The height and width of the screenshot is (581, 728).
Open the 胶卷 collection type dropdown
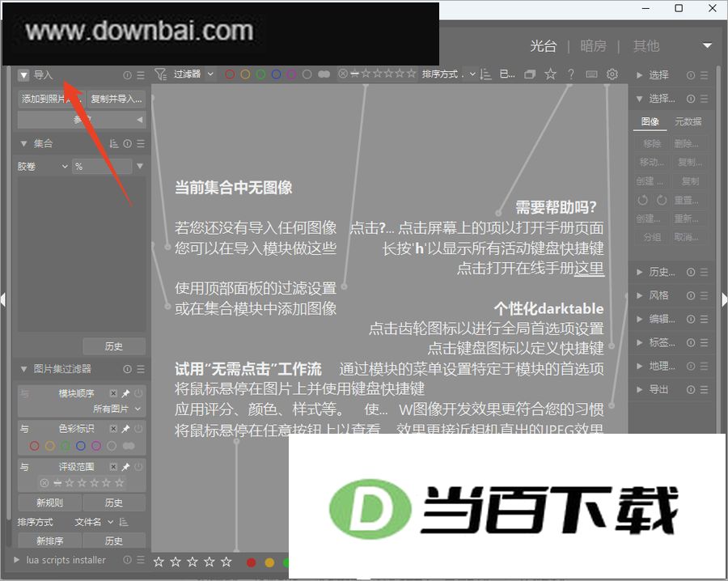43,166
